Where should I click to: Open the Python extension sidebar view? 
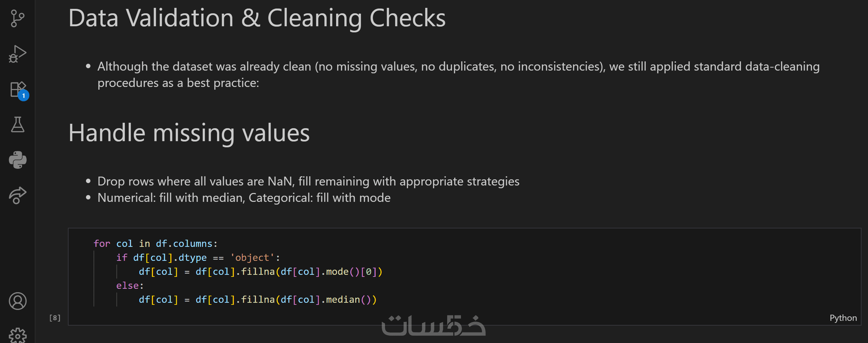click(17, 160)
